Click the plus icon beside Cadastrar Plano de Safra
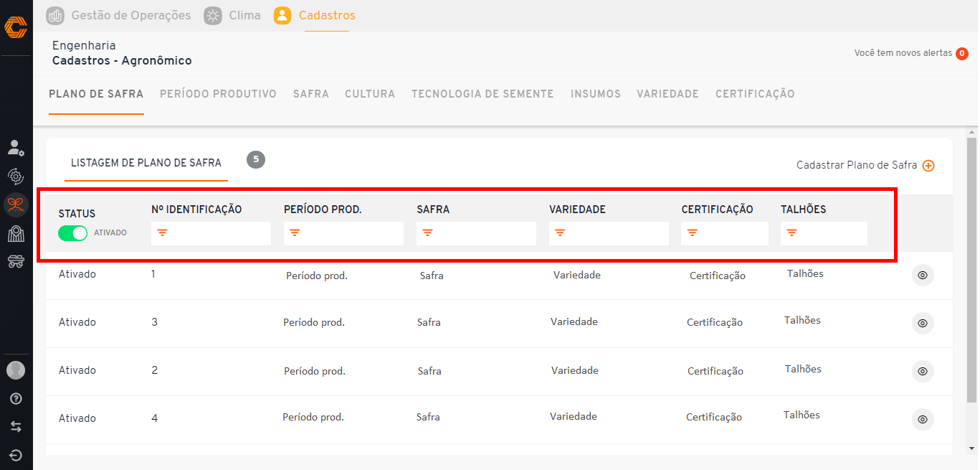The image size is (980, 470). (x=928, y=166)
